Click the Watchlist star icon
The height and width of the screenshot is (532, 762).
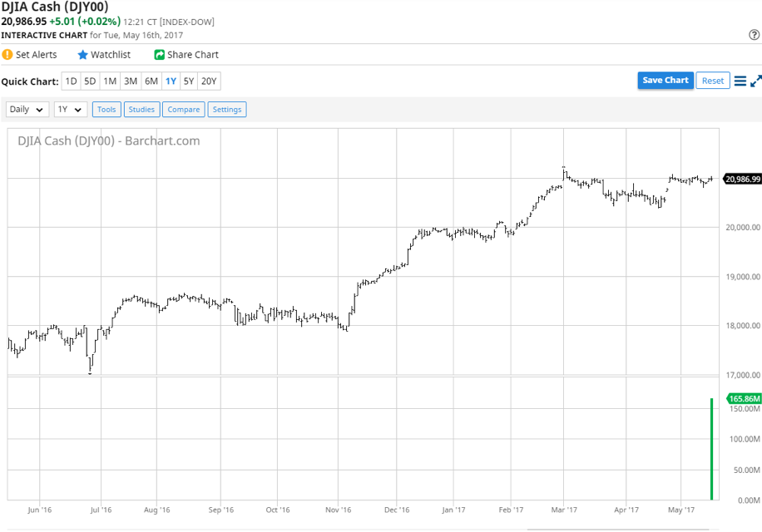click(x=82, y=55)
